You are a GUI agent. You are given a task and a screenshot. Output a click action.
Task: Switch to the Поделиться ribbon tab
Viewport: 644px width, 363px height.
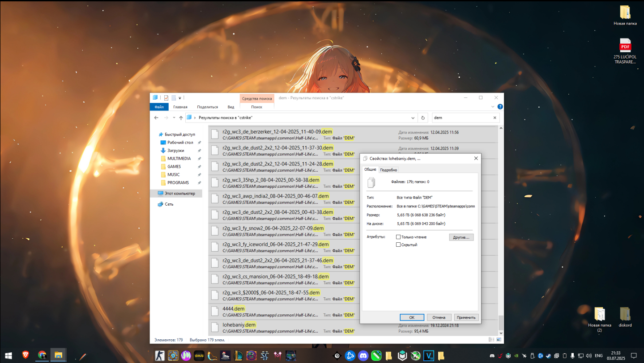tap(207, 107)
